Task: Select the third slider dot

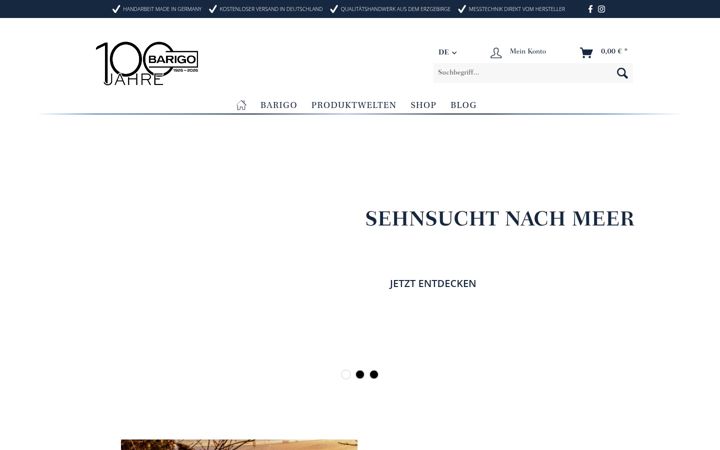Action: (374, 374)
